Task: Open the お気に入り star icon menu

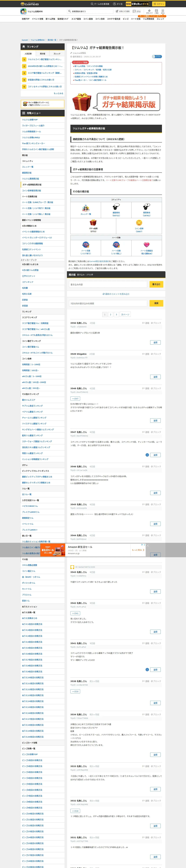Action: click(x=149, y=11)
